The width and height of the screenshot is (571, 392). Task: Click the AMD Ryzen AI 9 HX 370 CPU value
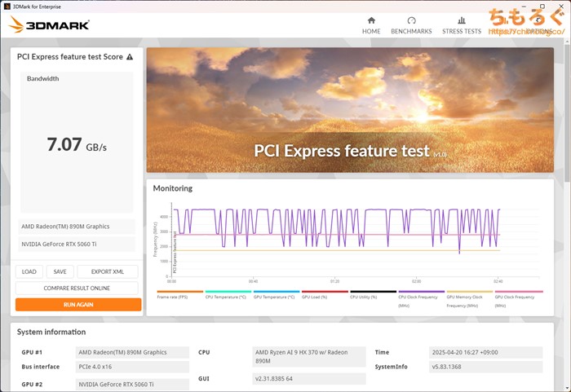(309, 357)
